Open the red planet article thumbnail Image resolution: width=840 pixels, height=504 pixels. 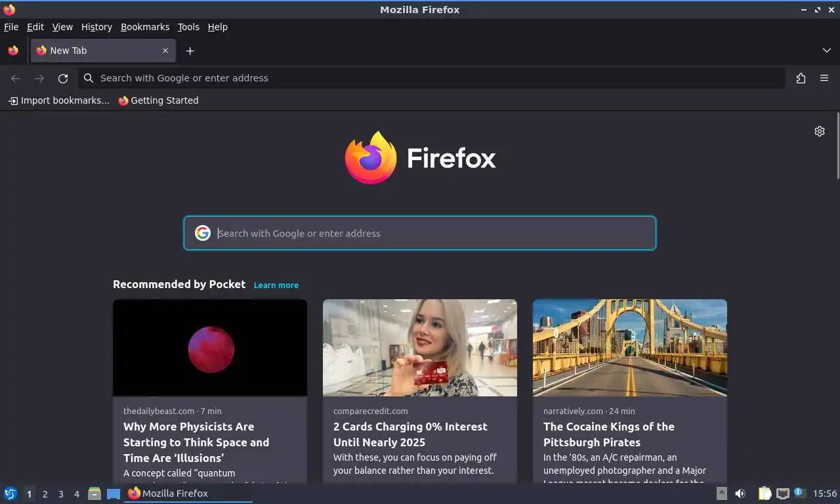click(210, 348)
